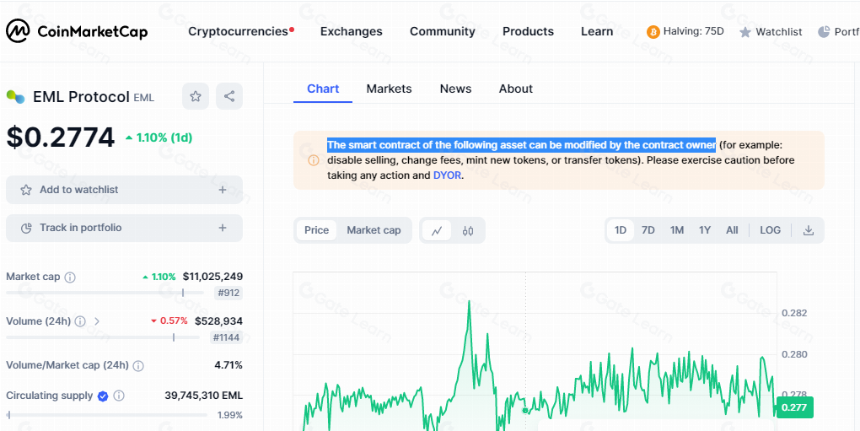
Task: Switch to candlestick chart view
Action: pos(467,230)
